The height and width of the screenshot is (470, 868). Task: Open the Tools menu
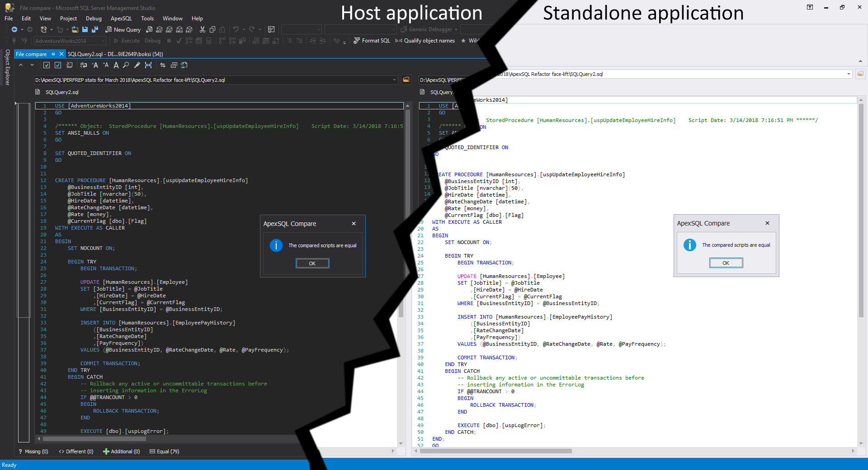pos(147,19)
